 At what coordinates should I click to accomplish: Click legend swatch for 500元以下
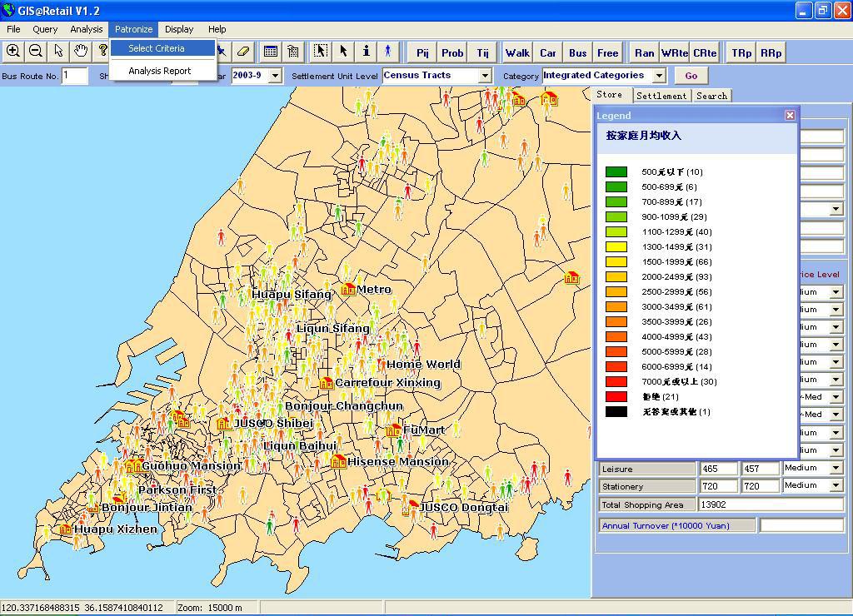click(x=616, y=171)
